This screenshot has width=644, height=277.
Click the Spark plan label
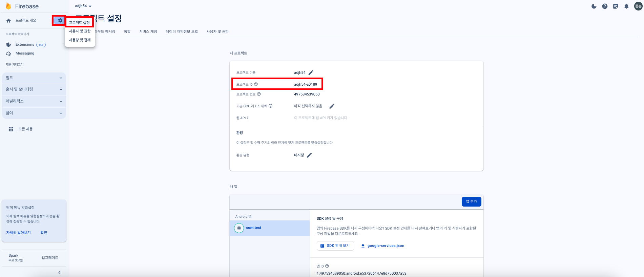[x=14, y=256]
